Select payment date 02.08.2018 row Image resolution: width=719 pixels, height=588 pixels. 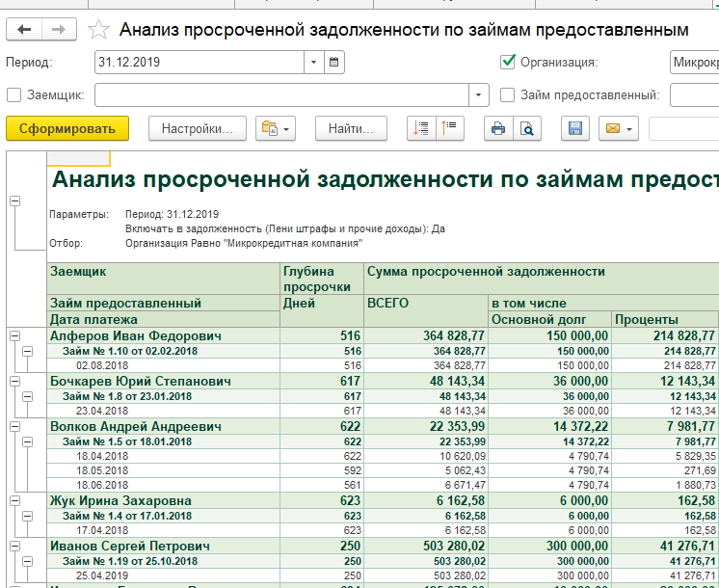tap(163, 366)
